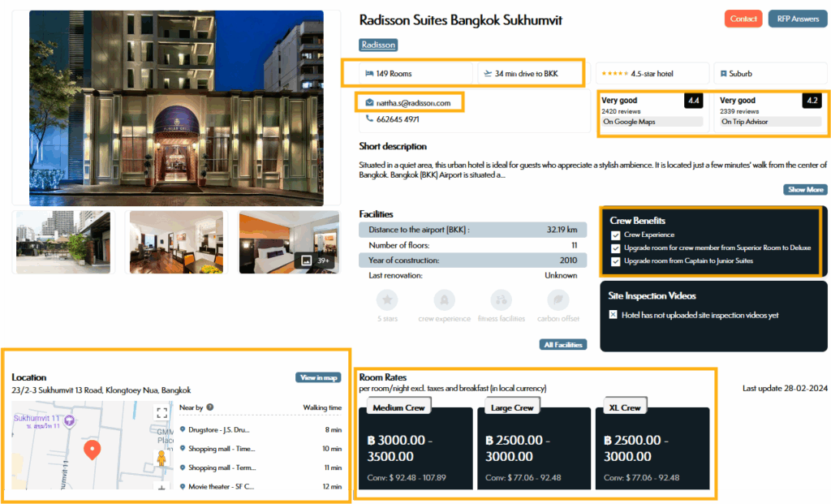
Task: Click the View in map button
Action: click(318, 377)
